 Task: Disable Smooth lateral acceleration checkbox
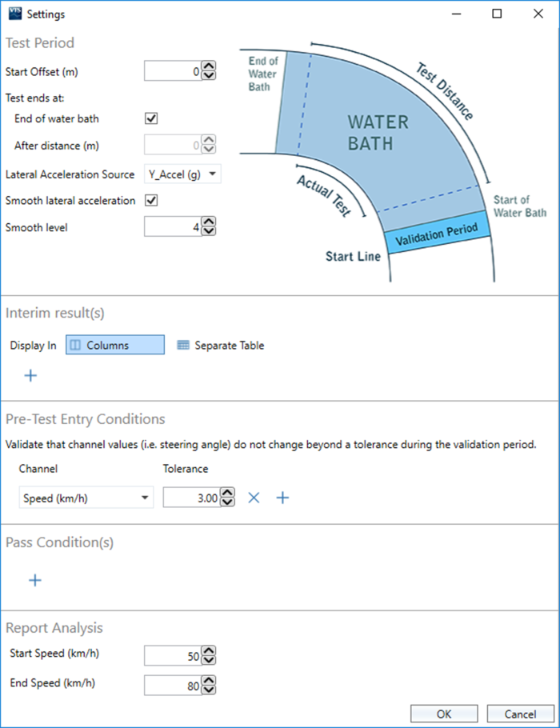click(151, 201)
